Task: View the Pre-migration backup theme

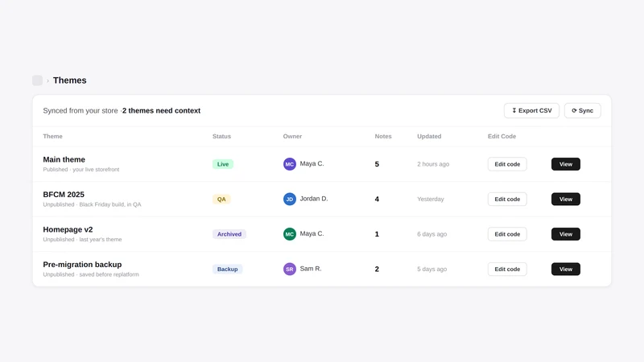Action: point(566,269)
